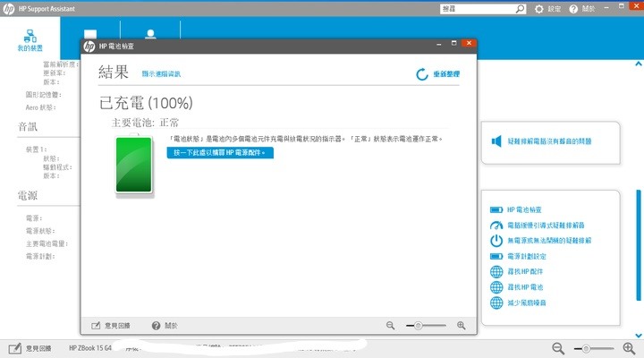The height and width of the screenshot is (358, 644).
Task: Refresh battery results with 重新整理
Action: click(437, 74)
